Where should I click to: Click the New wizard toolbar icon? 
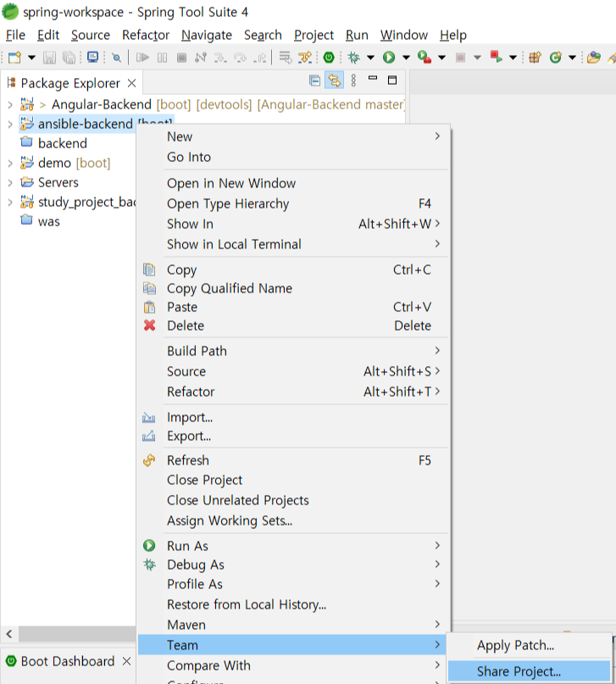[14, 57]
